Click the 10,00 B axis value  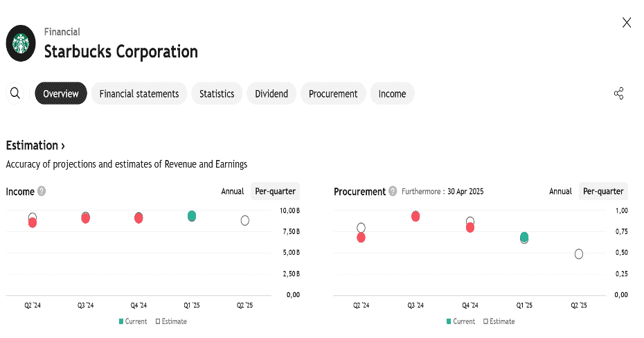[x=289, y=211]
